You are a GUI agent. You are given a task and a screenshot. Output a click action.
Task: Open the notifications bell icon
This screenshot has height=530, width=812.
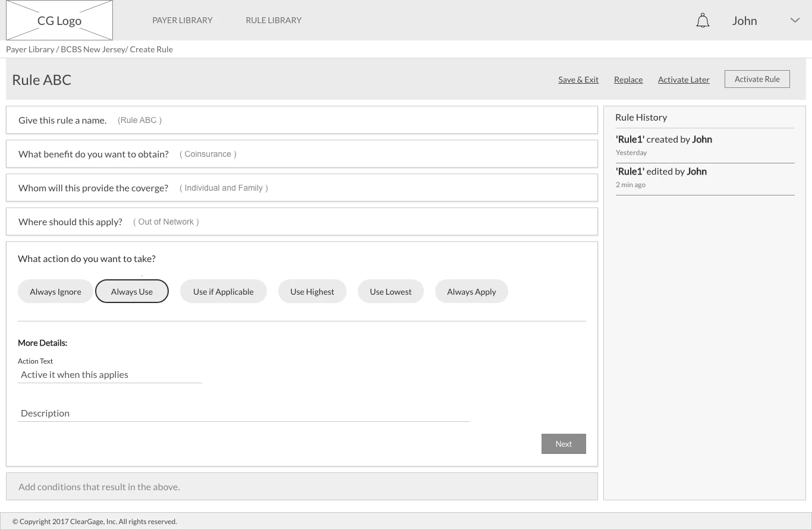pyautogui.click(x=703, y=21)
